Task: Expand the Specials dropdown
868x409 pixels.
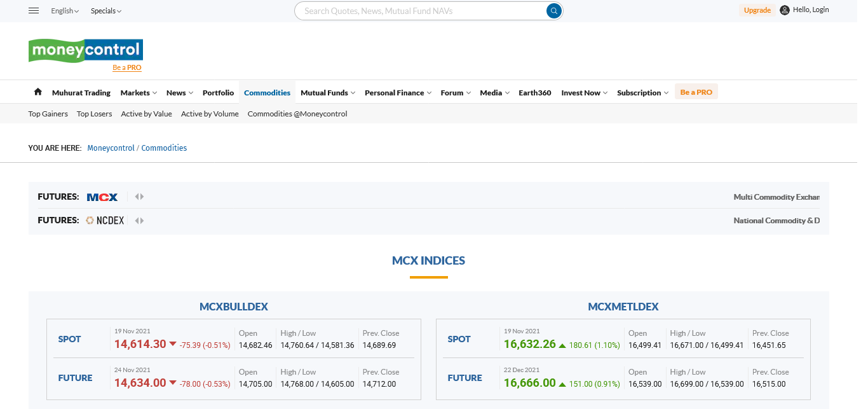Action: [x=105, y=11]
